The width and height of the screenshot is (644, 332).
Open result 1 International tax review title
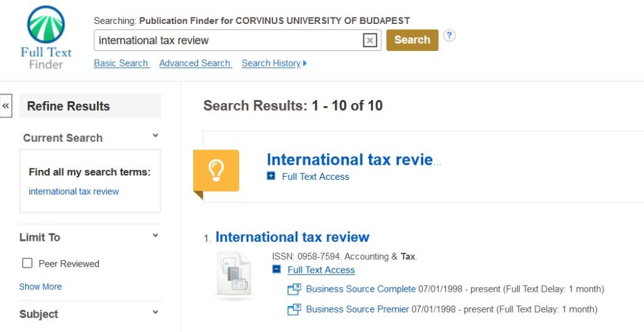click(292, 237)
